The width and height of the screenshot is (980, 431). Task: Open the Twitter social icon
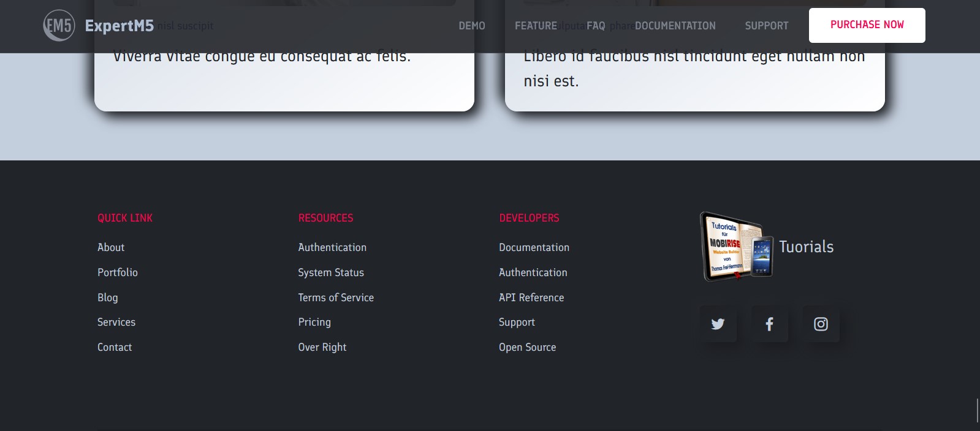pyautogui.click(x=718, y=324)
